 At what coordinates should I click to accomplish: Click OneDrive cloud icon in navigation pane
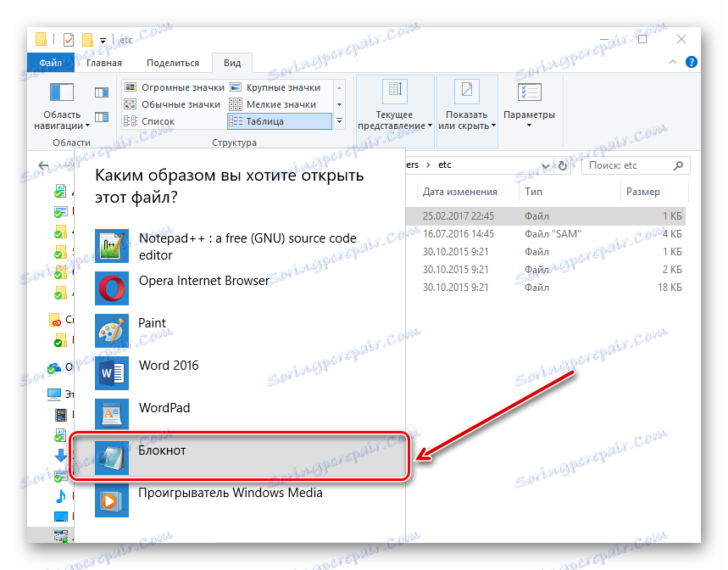pos(54,368)
